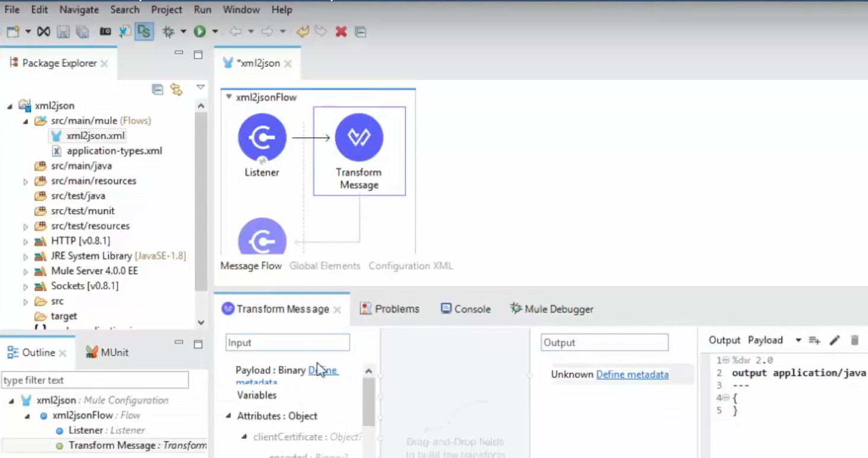Click the green Run button in toolbar
The width and height of the screenshot is (868, 458).
click(199, 31)
